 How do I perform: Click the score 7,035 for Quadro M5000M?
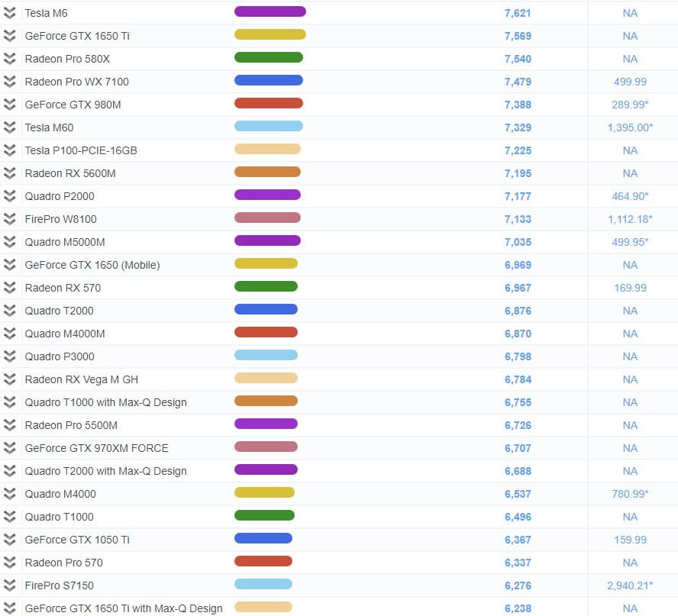(x=518, y=243)
